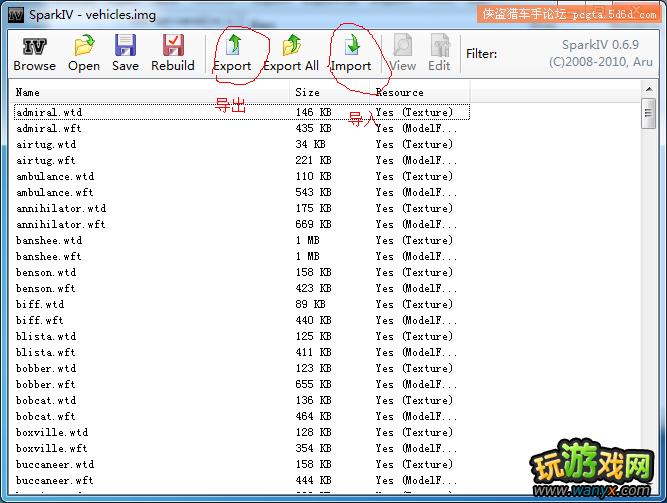Click the Browse toolbar icon
Viewport: 667px width, 503px height.
pos(34,46)
